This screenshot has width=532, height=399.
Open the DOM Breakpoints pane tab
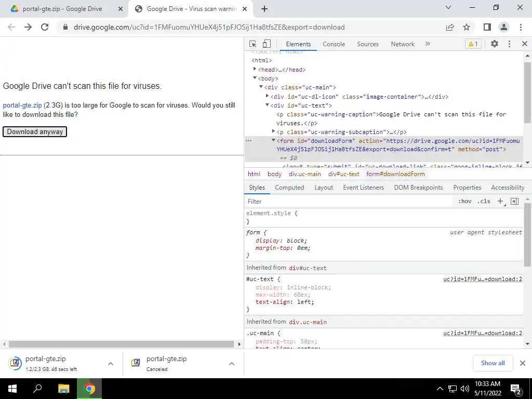click(x=418, y=188)
